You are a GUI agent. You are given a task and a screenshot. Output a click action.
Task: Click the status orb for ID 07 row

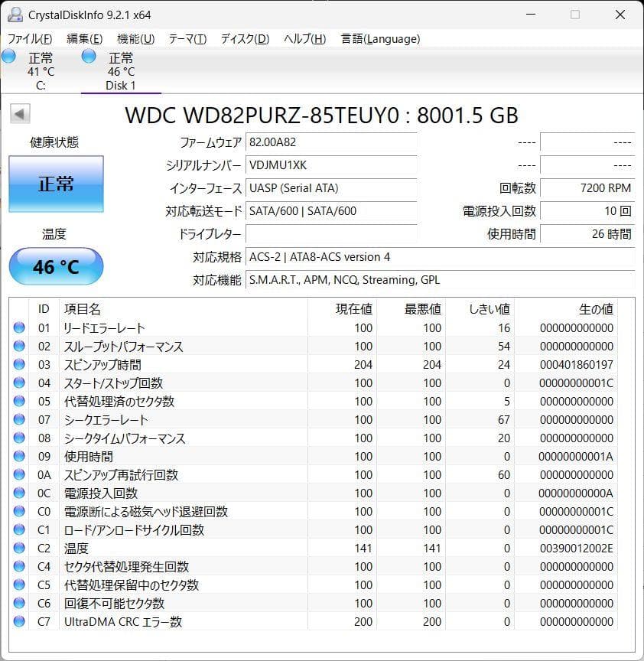[x=19, y=419]
